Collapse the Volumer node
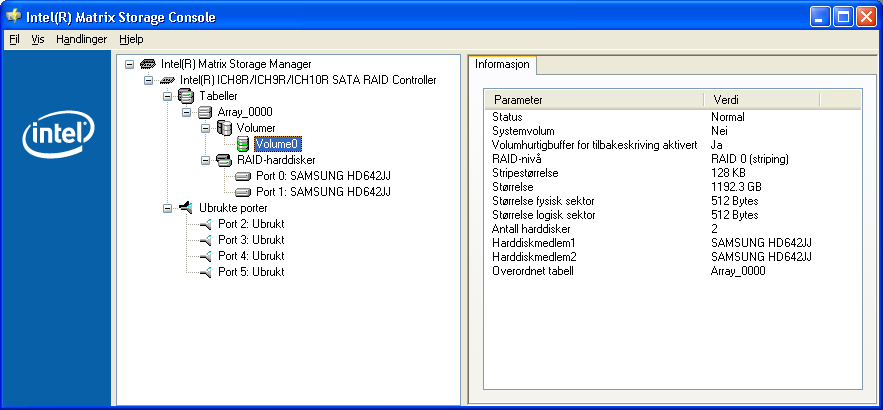The image size is (883, 410). coord(206,128)
